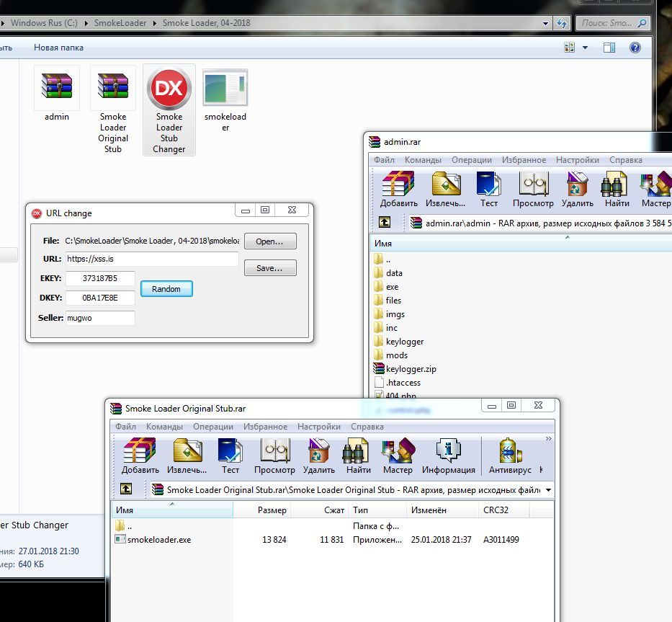Open the view options dropdown arrow in Explorer
Viewport: 672px width, 622px height.
point(585,48)
